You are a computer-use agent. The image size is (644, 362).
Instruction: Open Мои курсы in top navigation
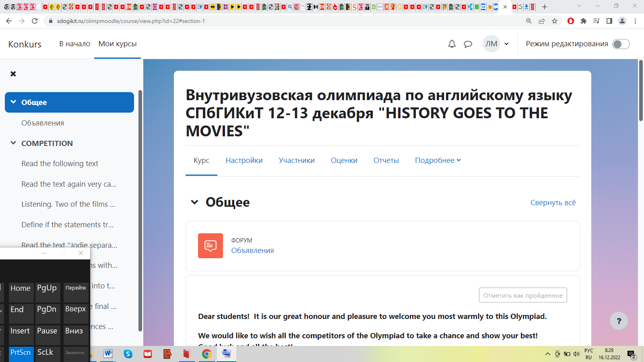[x=118, y=44]
